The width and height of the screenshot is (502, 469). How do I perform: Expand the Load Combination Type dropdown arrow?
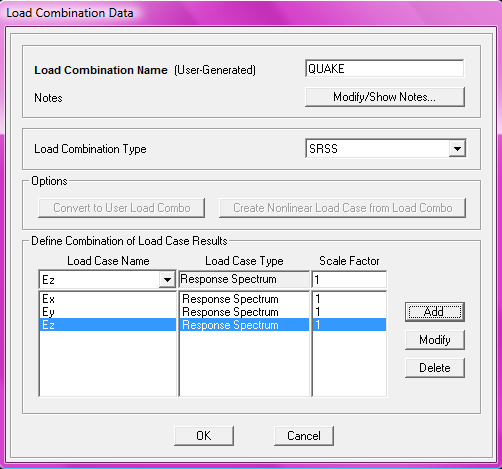457,149
